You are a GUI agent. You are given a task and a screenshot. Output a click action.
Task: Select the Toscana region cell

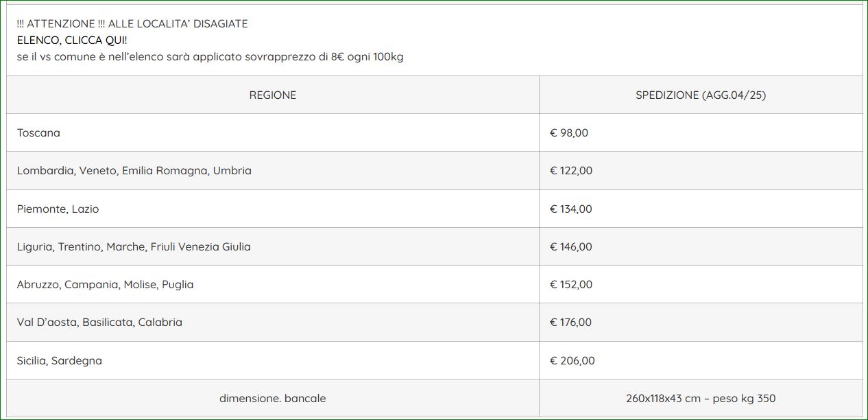pyautogui.click(x=273, y=132)
